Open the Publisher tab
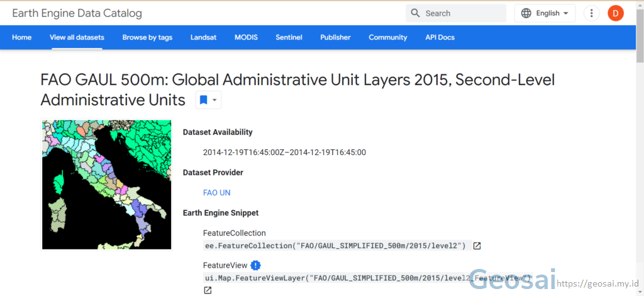 pyautogui.click(x=336, y=37)
